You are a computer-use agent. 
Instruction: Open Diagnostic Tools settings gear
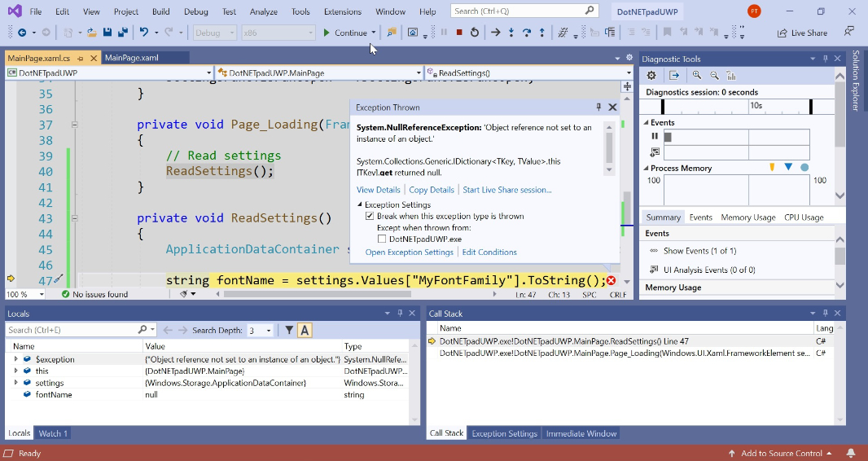coord(651,75)
